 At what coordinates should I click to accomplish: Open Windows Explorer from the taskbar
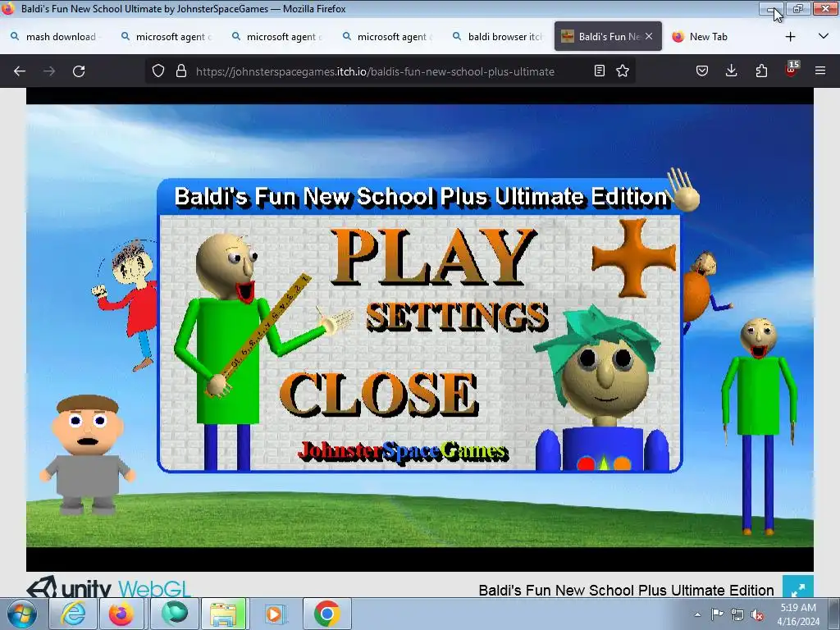pos(223,614)
